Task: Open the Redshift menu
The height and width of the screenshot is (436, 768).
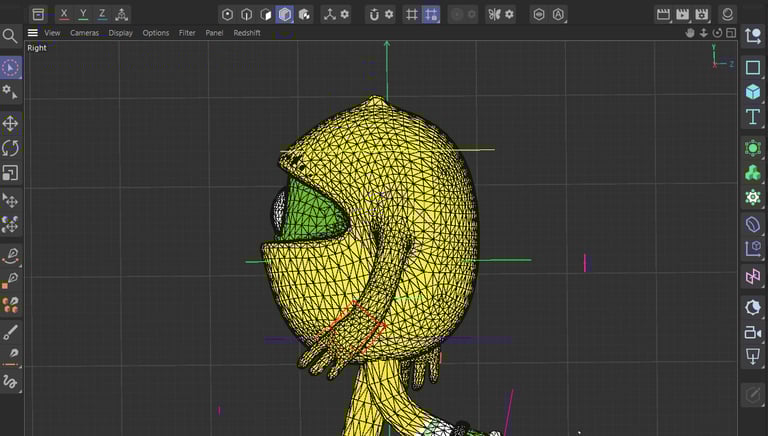Action: click(x=247, y=33)
